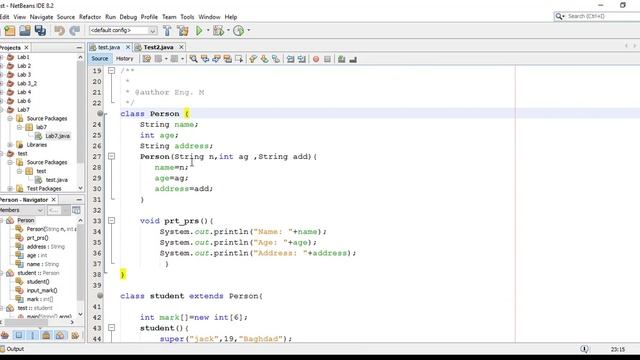Click the Debug Project toolbar icon
The height and width of the screenshot is (360, 640).
[x=218, y=31]
